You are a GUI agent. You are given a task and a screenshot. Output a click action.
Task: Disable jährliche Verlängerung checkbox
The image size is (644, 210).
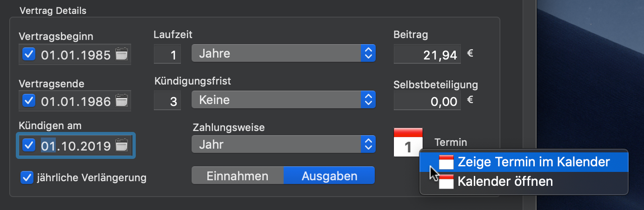click(x=27, y=177)
